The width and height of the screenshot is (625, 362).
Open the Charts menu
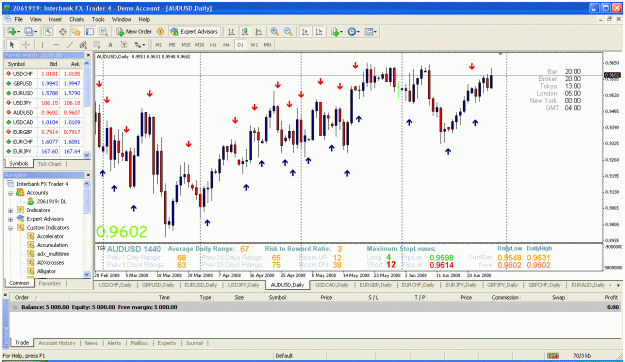click(77, 19)
